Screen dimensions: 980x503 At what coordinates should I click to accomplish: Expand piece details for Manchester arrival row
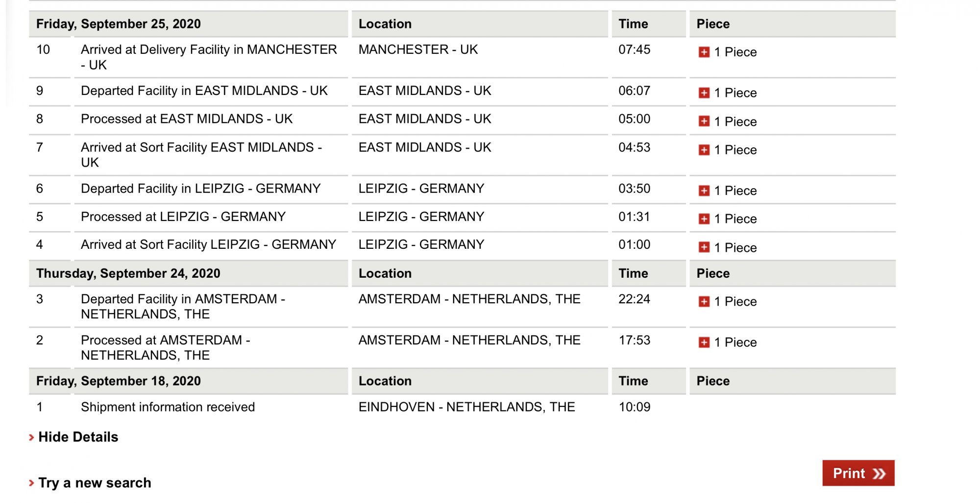click(704, 52)
